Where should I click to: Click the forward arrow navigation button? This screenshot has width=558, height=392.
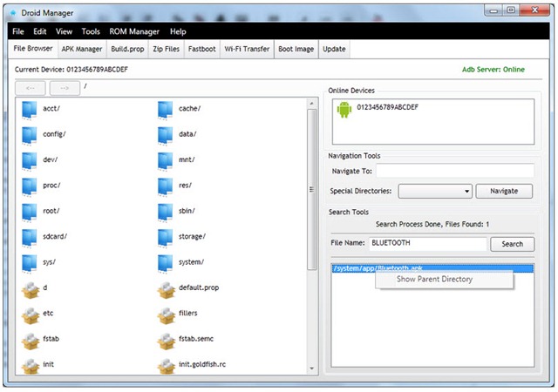65,88
